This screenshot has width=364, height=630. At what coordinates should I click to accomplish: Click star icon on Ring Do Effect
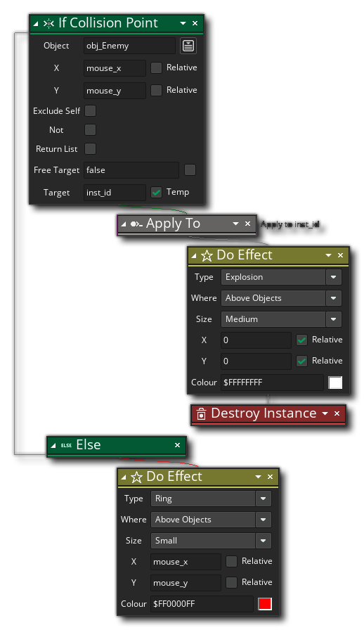click(x=136, y=477)
